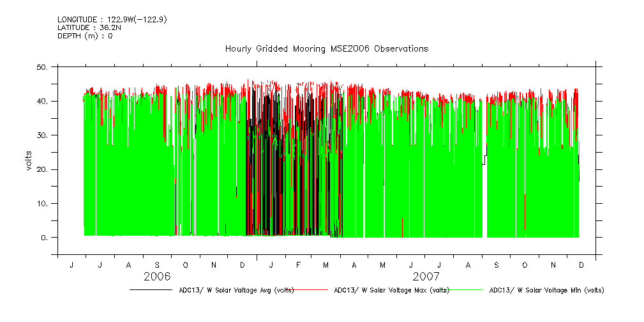Screen dimensions: 644x322
Task: Click the Solar Voltage Min legend entry
Action: pyautogui.click(x=546, y=290)
